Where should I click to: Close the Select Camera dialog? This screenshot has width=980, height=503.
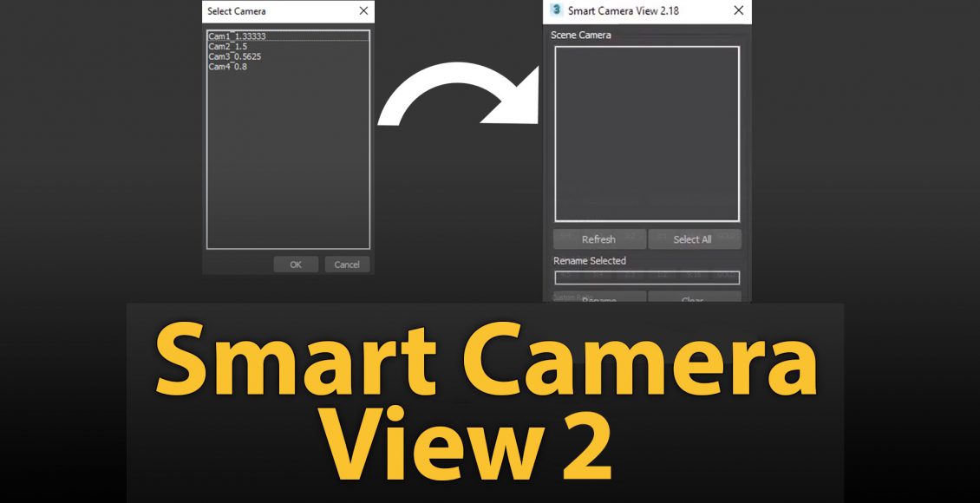pyautogui.click(x=363, y=11)
